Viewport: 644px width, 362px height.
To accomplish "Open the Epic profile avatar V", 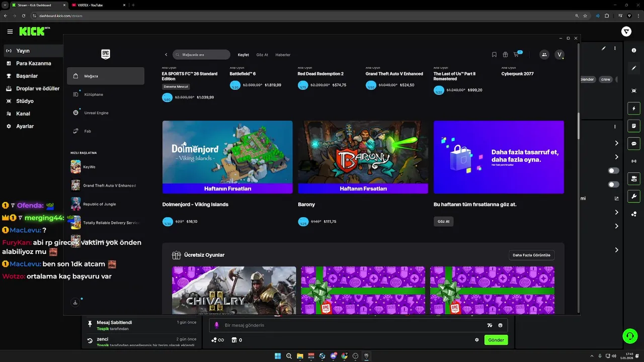I will click(559, 55).
